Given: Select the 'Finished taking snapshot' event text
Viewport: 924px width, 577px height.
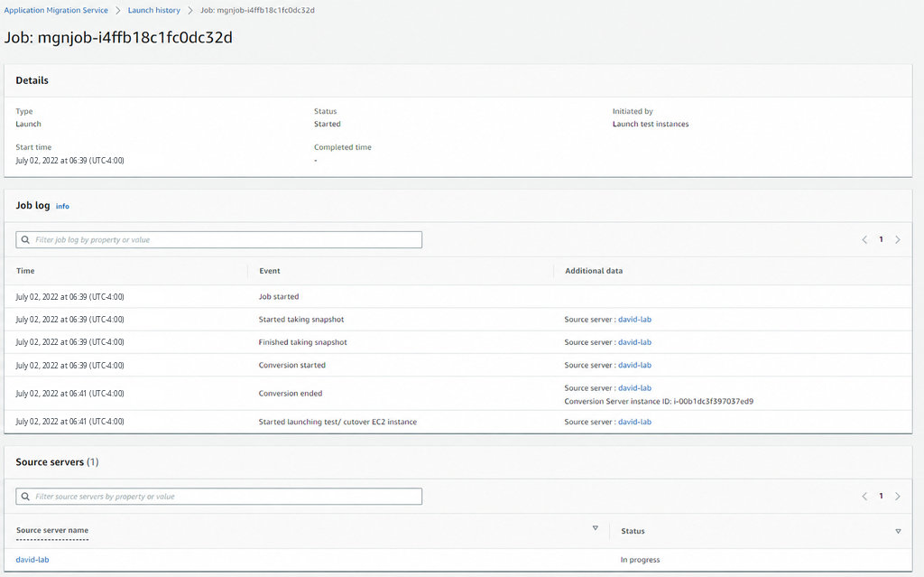Looking at the screenshot, I should click(x=303, y=342).
